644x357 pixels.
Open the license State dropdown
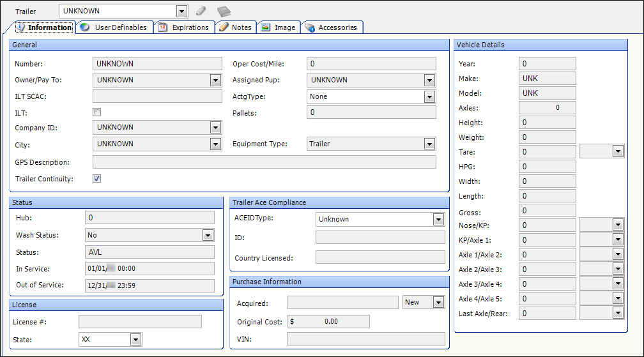click(x=135, y=340)
